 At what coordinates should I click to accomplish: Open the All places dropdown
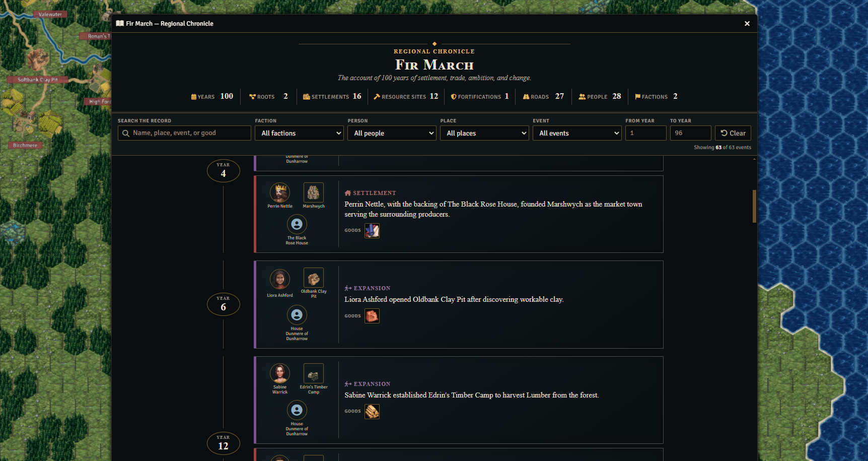click(484, 133)
